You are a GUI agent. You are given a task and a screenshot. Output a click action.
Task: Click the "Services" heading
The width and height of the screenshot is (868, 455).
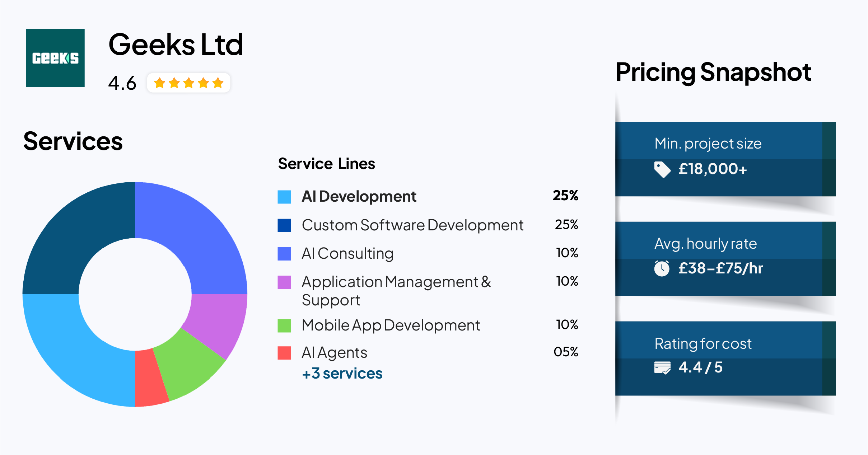(x=73, y=141)
